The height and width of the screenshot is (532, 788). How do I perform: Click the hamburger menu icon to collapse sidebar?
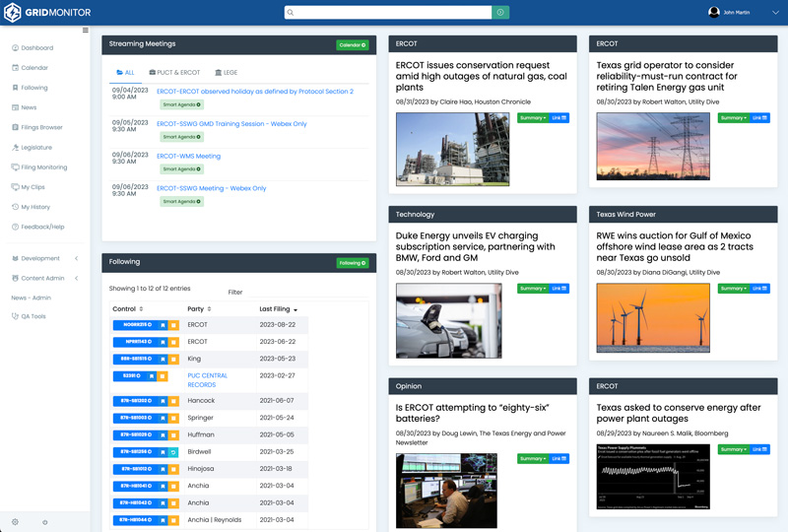tap(86, 31)
